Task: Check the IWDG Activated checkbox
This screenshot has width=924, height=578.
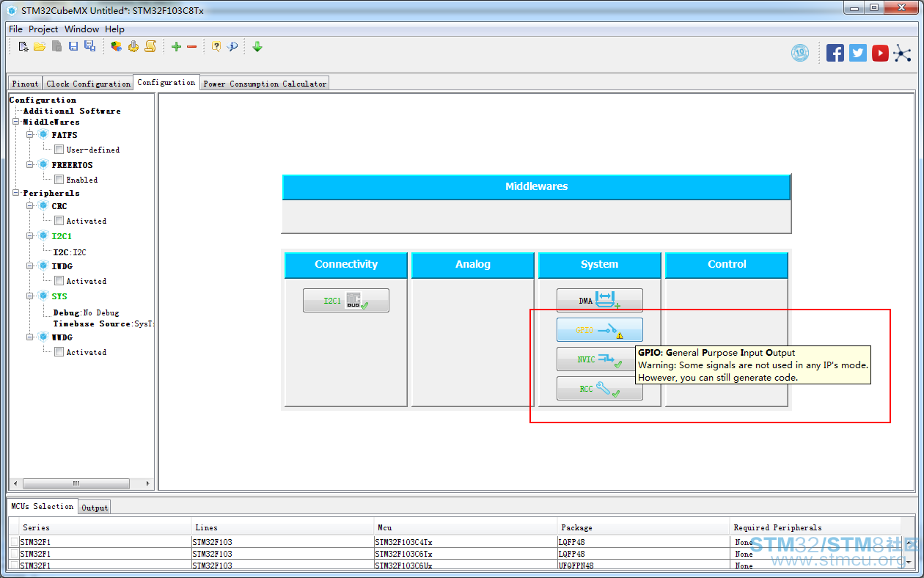Action: tap(59, 281)
